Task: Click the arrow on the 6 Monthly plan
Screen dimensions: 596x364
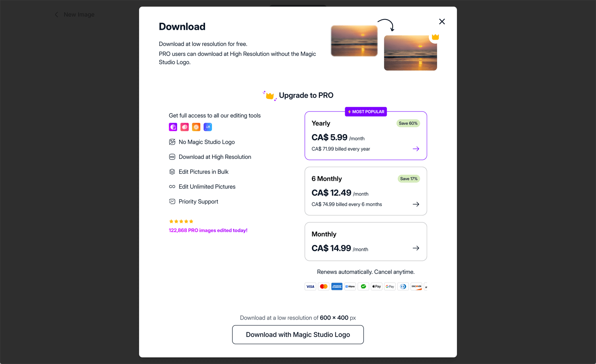Action: click(416, 204)
